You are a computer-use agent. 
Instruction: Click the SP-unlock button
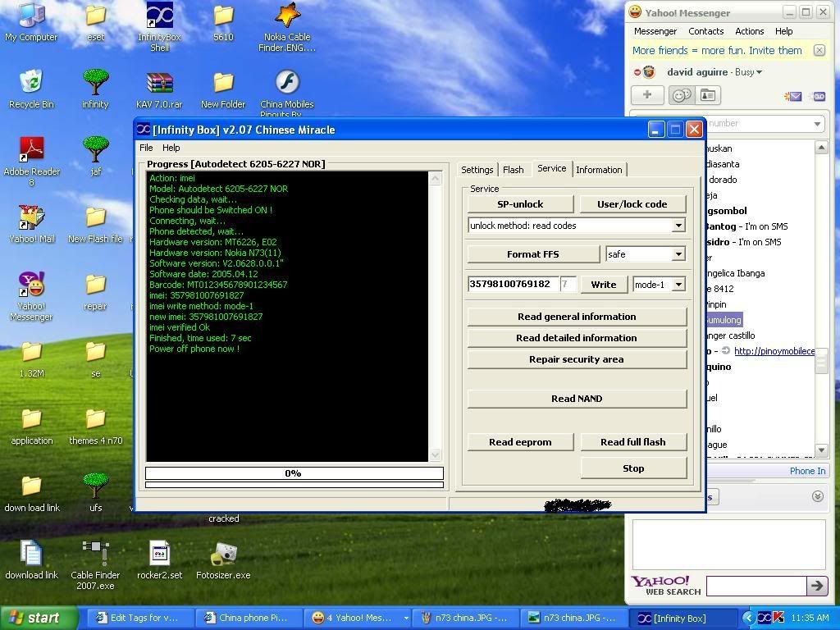[520, 204]
